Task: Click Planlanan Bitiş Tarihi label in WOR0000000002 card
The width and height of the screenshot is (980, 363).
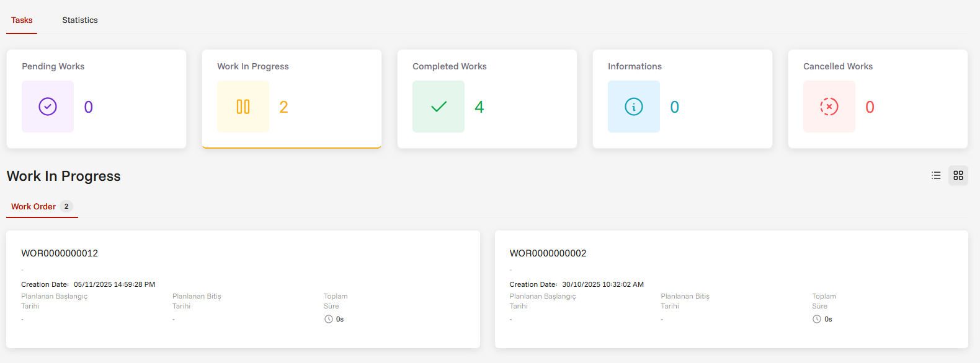Action: [685, 301]
